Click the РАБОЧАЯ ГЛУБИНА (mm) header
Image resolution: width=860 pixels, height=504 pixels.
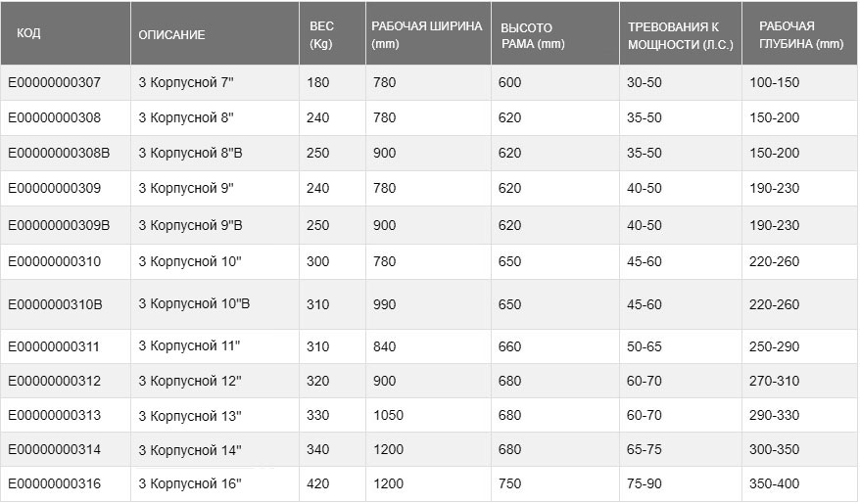800,35
